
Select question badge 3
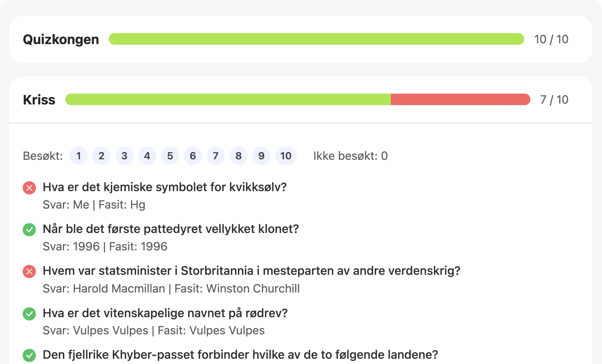(124, 156)
